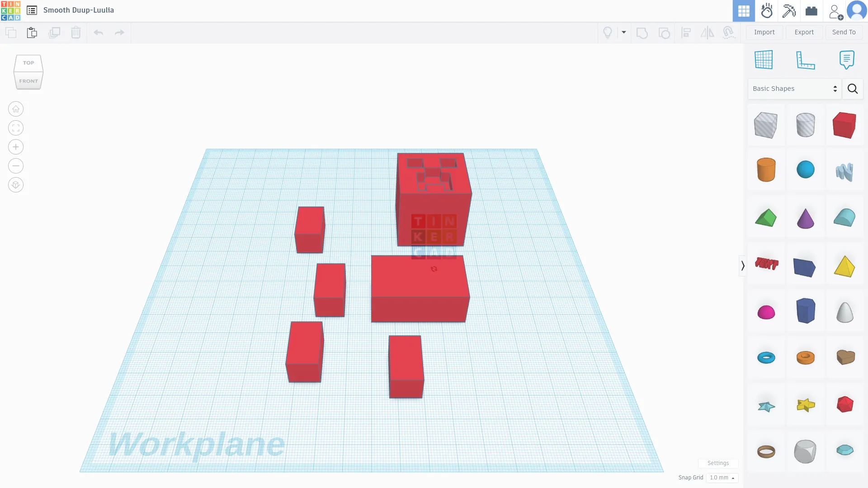Select the Ruler tool icon

(x=805, y=60)
